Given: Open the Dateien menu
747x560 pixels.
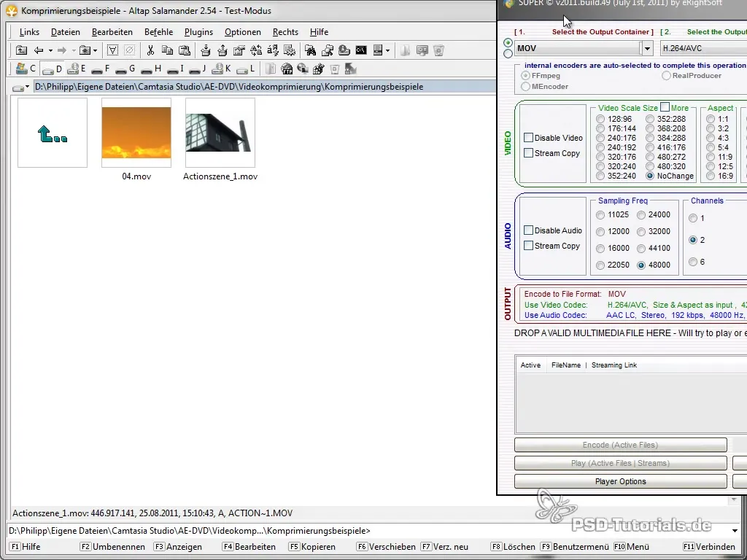Looking at the screenshot, I should point(65,32).
